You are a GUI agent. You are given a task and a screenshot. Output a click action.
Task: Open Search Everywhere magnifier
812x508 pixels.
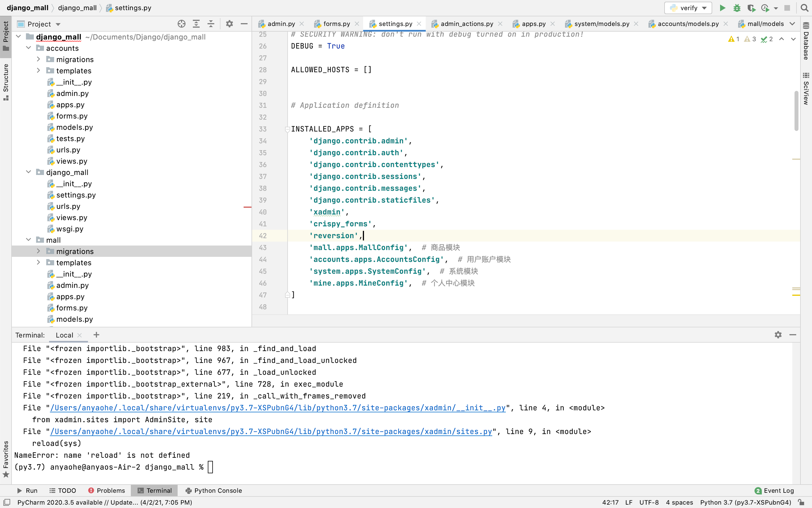[x=804, y=8]
